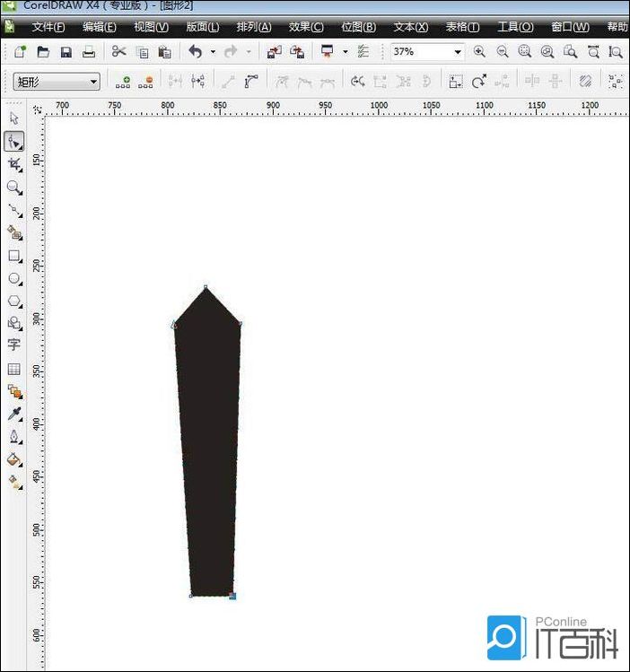Toggle elastic mode

[x=585, y=81]
